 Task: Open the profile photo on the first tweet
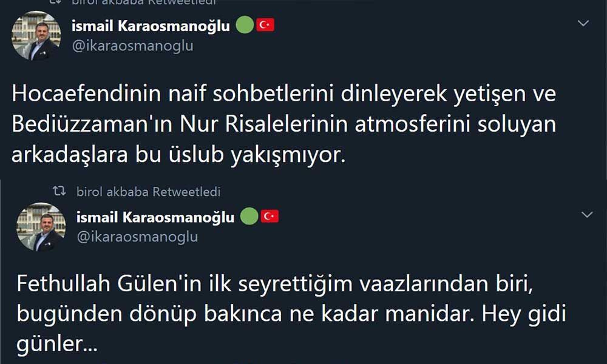[36, 36]
